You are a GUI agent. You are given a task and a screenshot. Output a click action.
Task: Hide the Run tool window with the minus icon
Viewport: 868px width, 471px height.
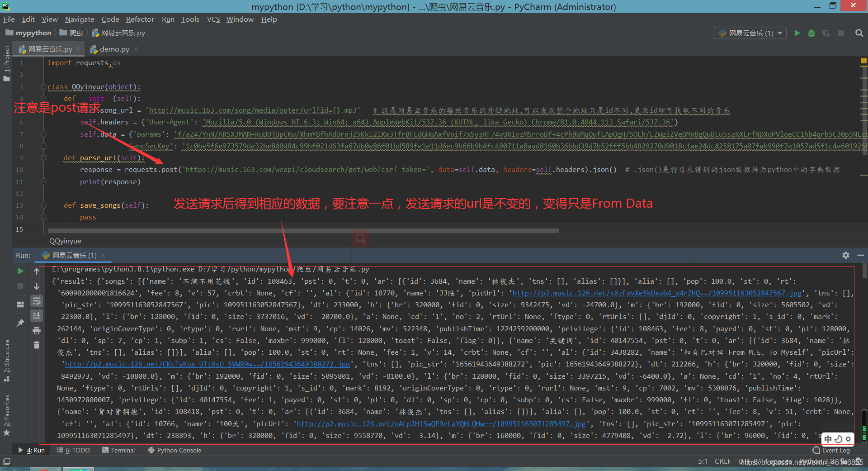(x=861, y=255)
